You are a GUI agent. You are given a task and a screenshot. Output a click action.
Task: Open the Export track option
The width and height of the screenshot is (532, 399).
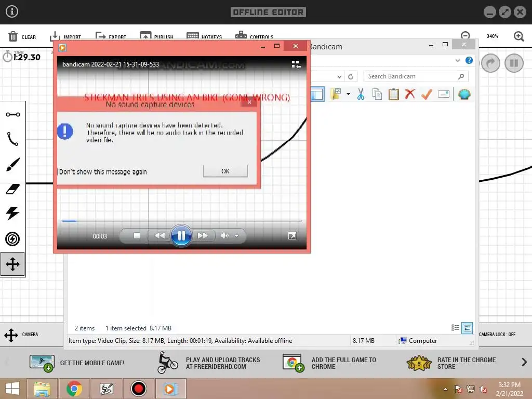click(111, 37)
